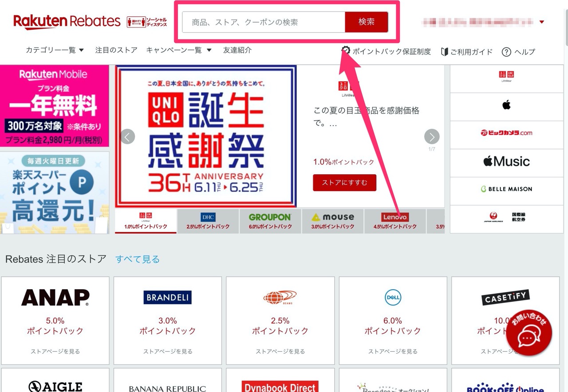568x392 pixels.
Task: Open DELL ストアページを見る link
Action: point(393,351)
